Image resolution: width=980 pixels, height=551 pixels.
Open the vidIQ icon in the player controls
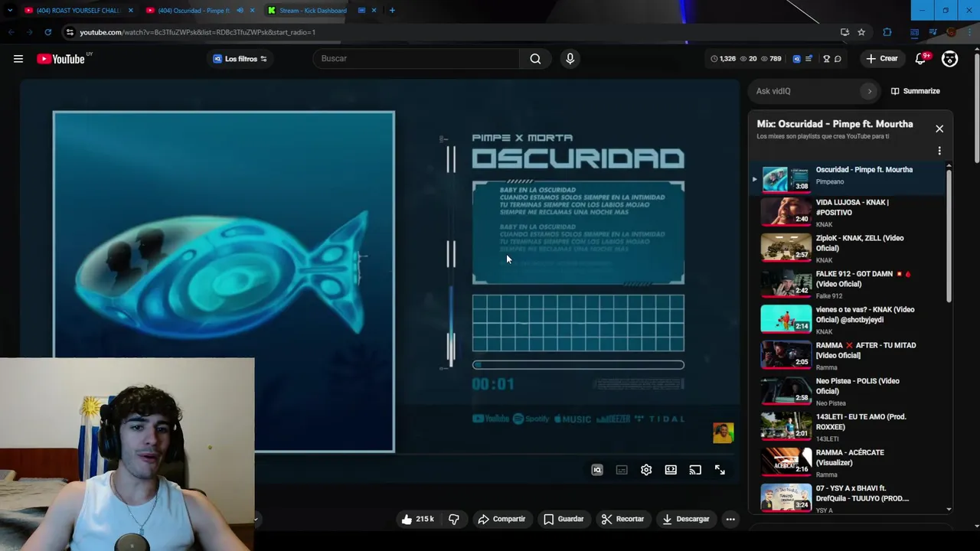597,470
